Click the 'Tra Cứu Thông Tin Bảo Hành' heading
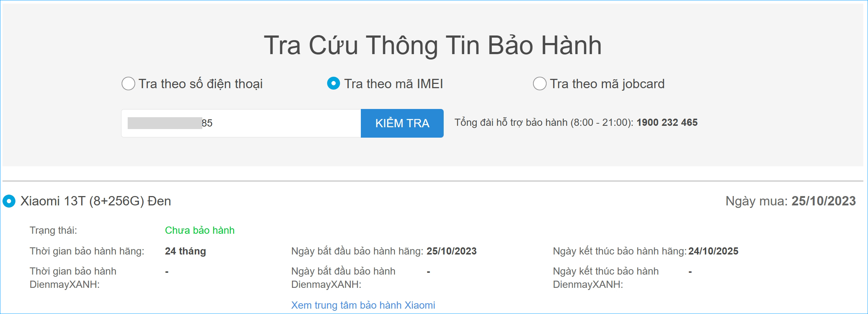Viewport: 868px width, 314px height. click(x=433, y=46)
